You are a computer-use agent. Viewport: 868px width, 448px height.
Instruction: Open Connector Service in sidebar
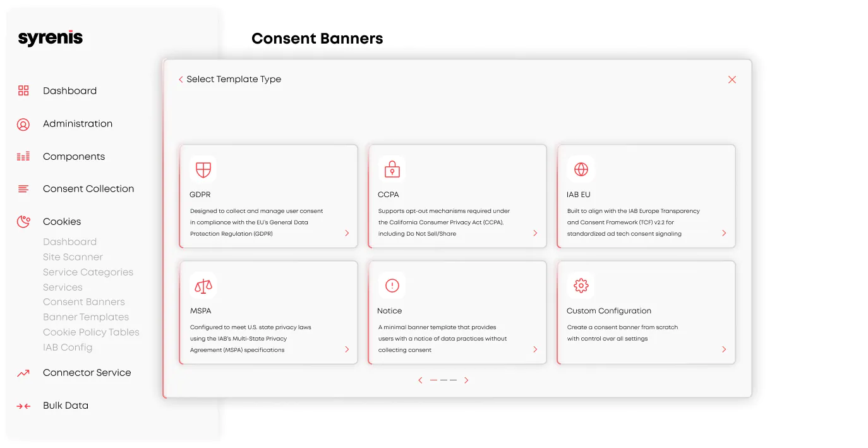(x=87, y=373)
